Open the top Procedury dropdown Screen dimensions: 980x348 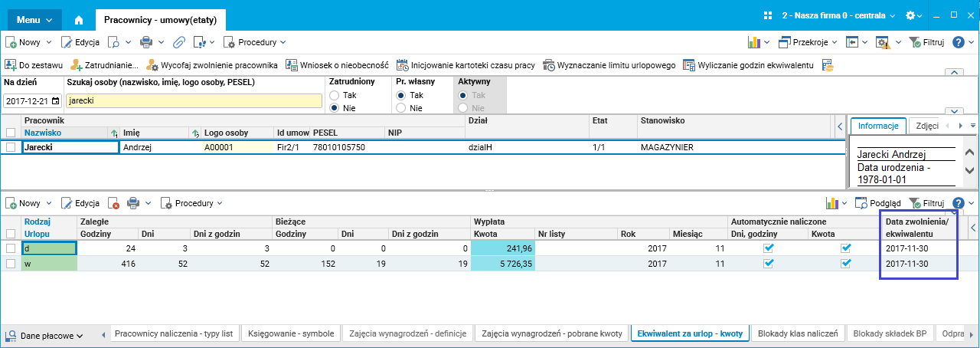point(255,42)
